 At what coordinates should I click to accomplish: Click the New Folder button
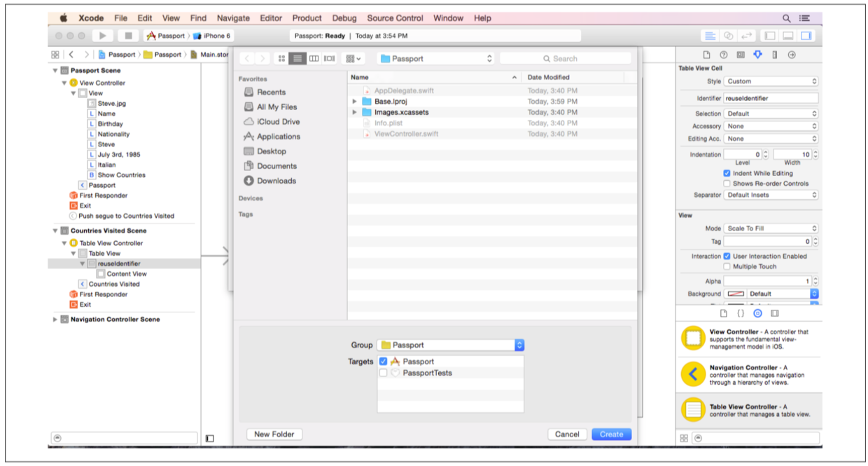[x=274, y=434]
